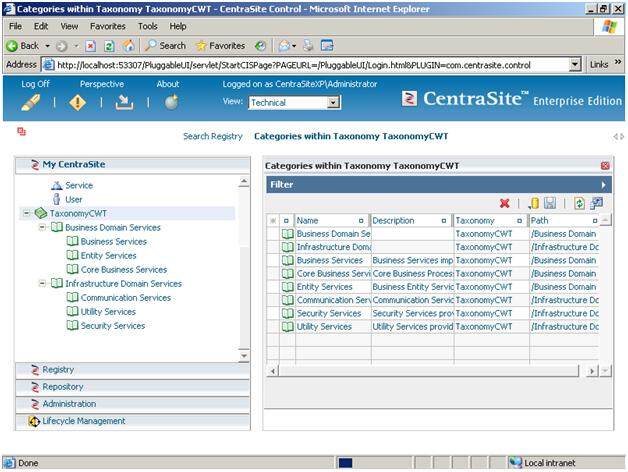Open the Help menu
The height and width of the screenshot is (472, 628).
[178, 26]
